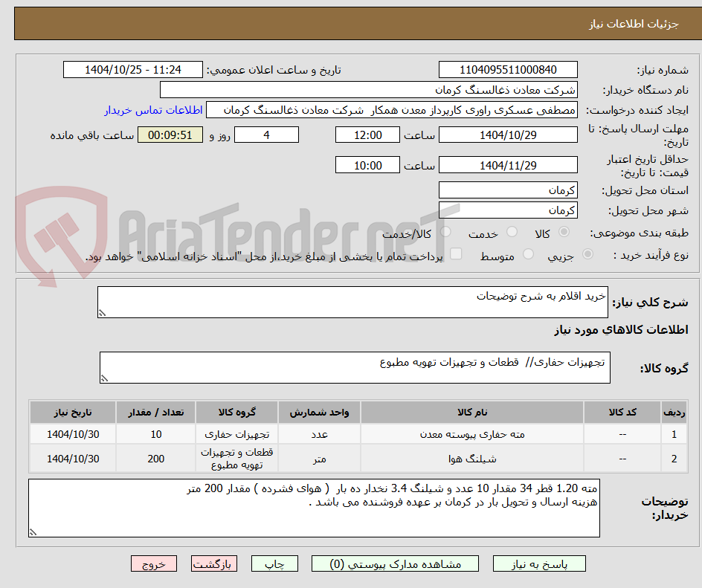Click the گروه کالا text area

[x=355, y=367]
